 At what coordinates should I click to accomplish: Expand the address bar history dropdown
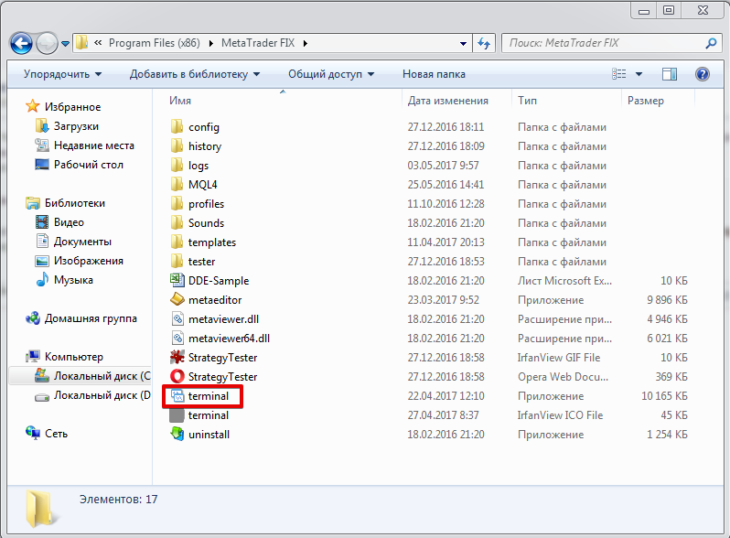point(463,44)
